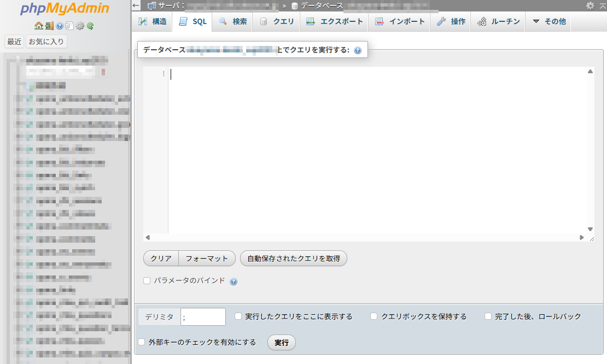Expand the その他 dropdown menu
Screen dimensions: 607x364
pos(549,22)
